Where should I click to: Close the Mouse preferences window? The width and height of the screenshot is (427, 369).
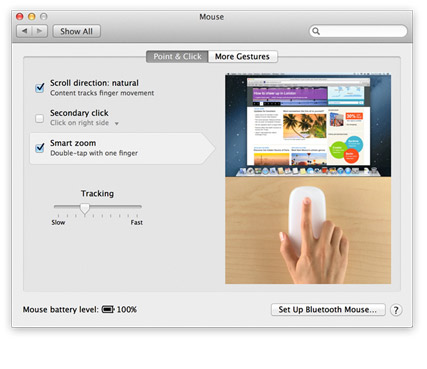click(20, 16)
